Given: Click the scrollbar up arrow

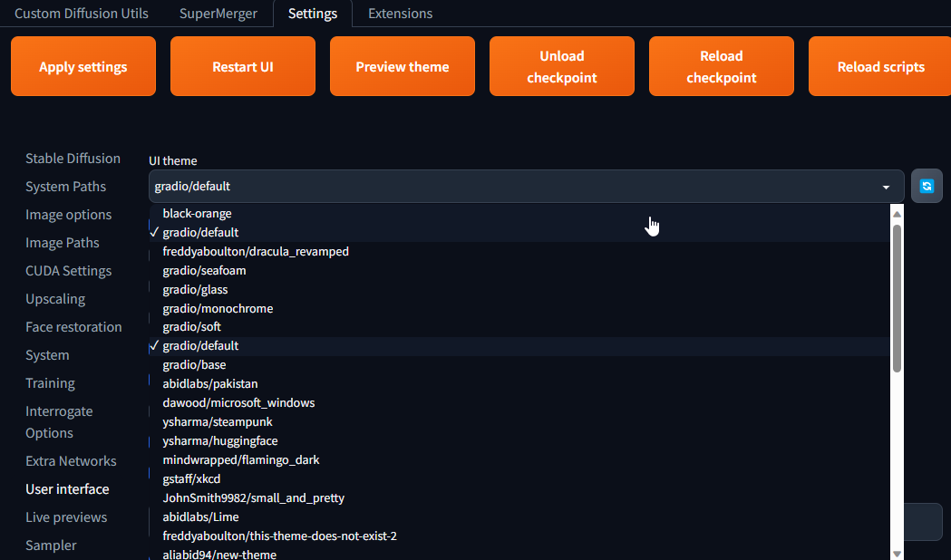Looking at the screenshot, I should point(897,214).
